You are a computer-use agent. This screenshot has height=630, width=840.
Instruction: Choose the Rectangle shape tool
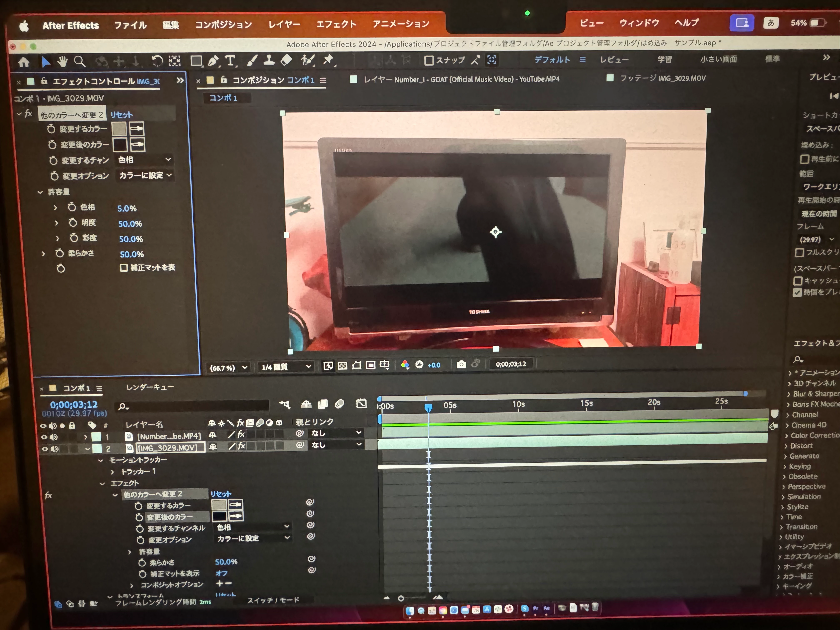[x=196, y=61]
